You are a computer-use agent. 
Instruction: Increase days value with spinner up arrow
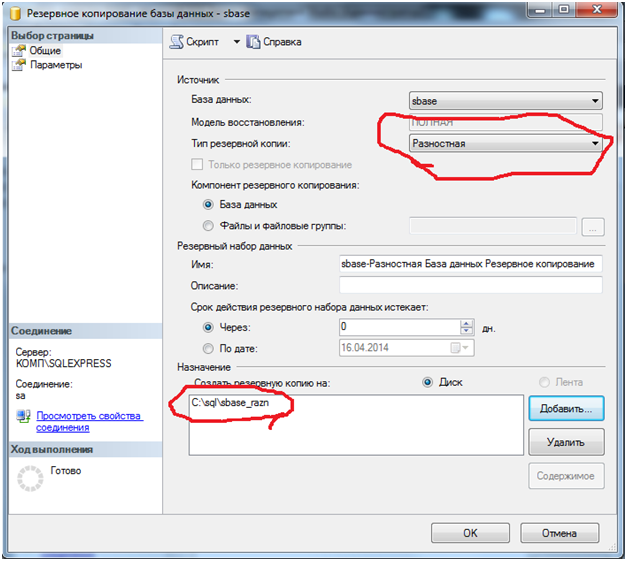[466, 323]
